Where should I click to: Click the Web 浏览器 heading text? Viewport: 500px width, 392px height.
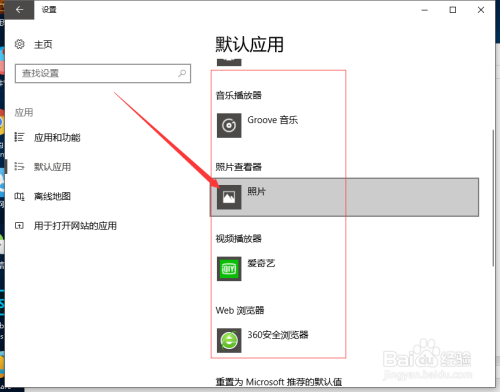240,310
